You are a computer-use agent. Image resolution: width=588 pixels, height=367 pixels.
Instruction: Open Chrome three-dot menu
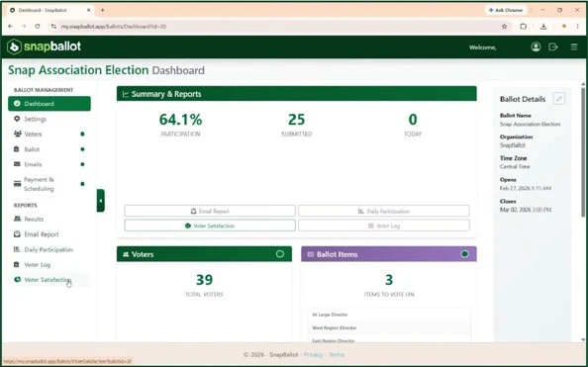coord(577,27)
